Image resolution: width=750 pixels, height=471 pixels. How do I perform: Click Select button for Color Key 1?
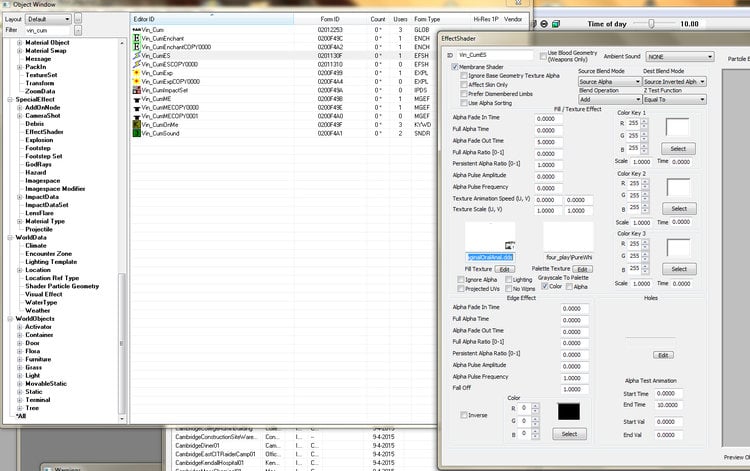678,149
